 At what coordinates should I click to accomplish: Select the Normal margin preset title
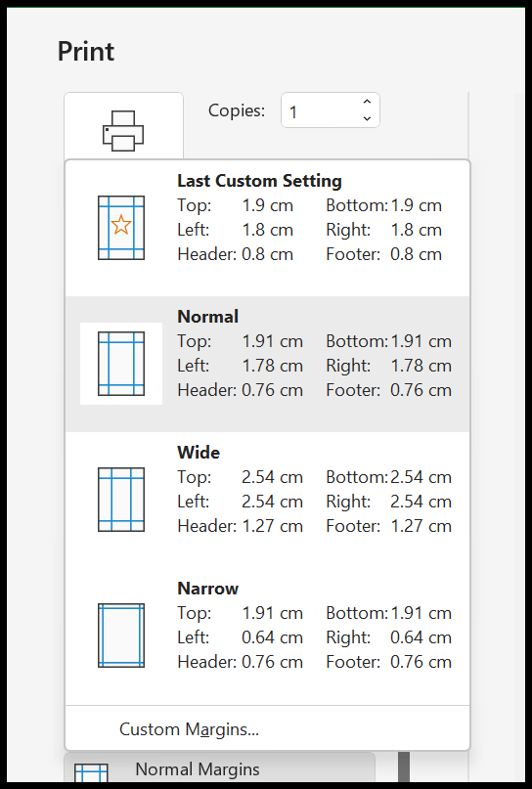point(208,316)
